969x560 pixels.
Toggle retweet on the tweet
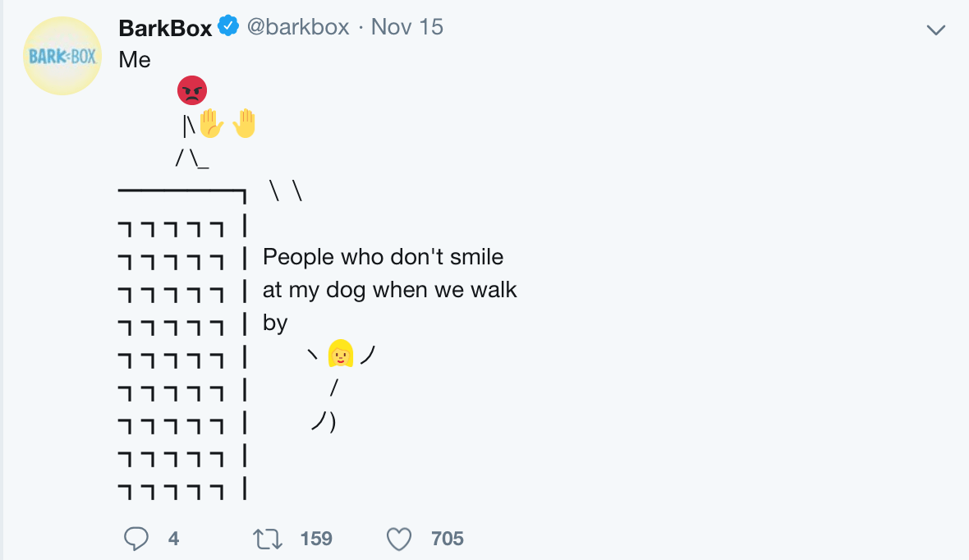pos(267,539)
